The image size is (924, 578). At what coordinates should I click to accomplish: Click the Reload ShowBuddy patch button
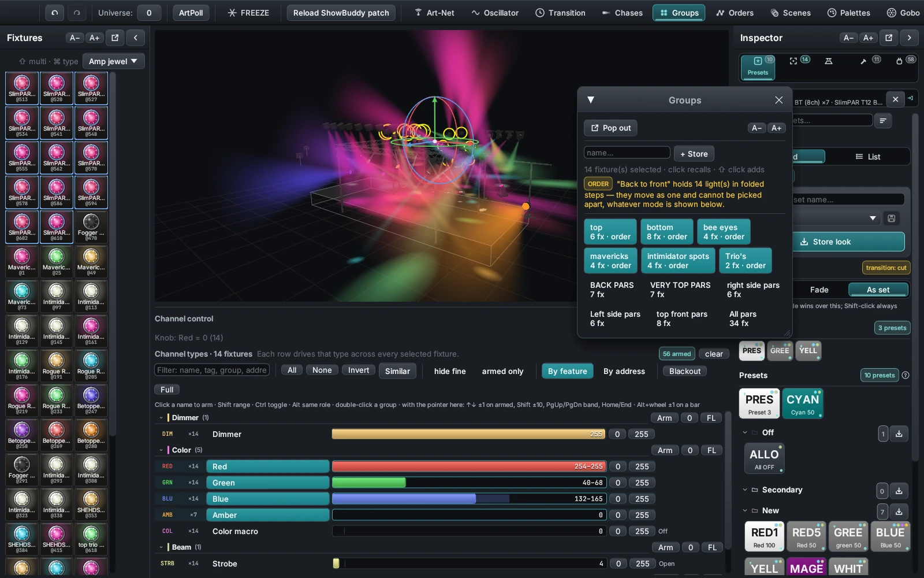[x=341, y=13]
